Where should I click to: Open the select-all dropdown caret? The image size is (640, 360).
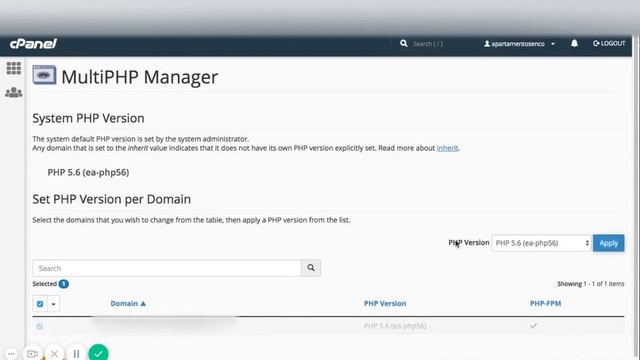(53, 304)
